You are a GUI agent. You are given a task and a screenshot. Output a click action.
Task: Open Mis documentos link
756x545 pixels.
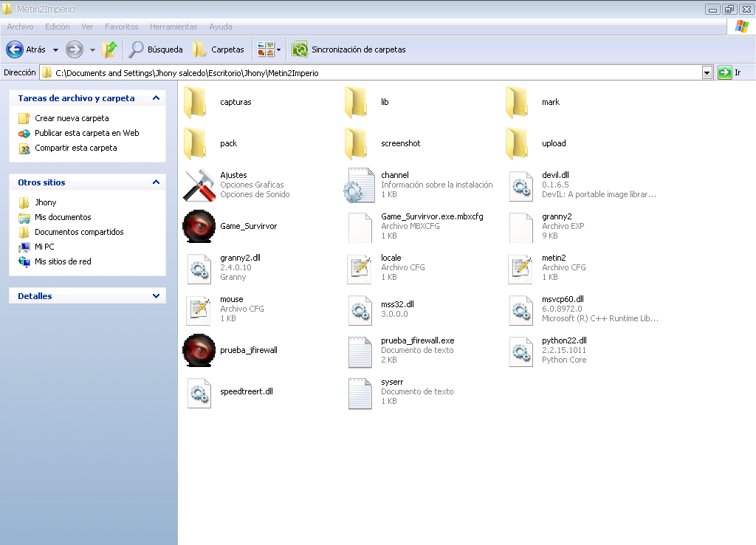click(63, 218)
